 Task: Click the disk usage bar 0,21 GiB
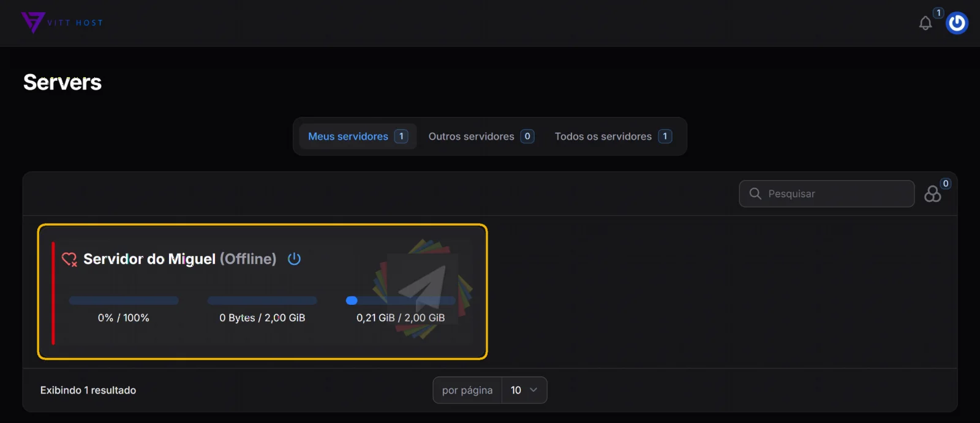[401, 301]
